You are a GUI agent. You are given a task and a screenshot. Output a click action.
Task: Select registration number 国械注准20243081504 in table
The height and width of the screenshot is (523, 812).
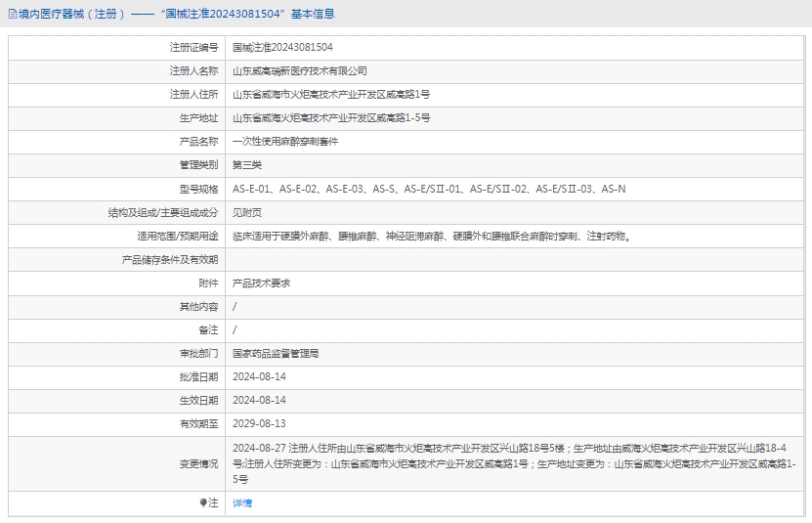click(282, 47)
